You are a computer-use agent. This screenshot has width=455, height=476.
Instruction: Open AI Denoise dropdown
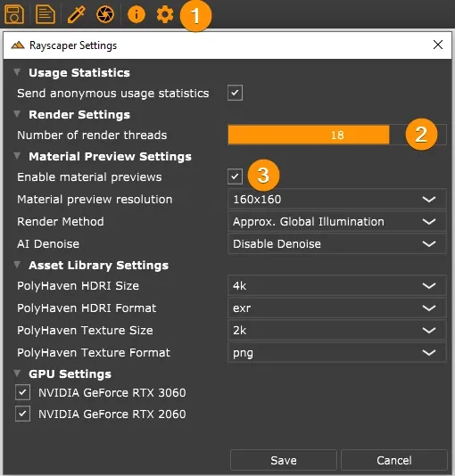(337, 243)
